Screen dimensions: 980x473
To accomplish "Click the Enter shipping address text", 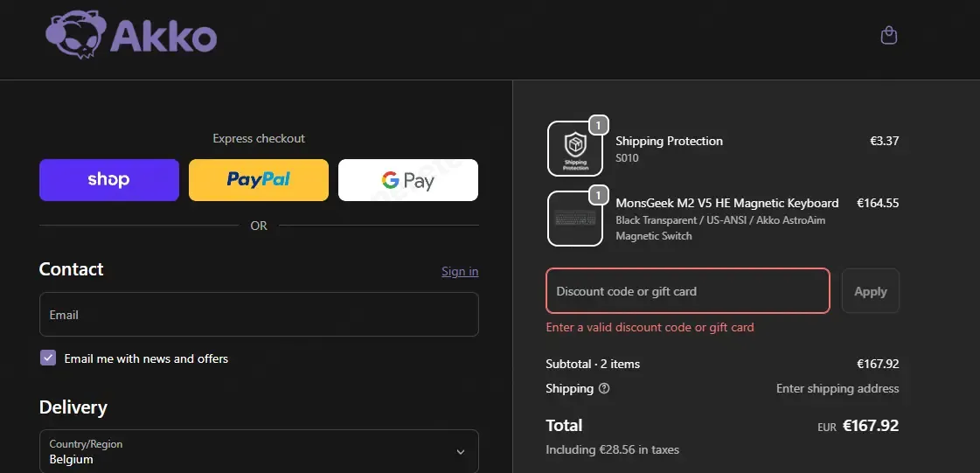I will click(838, 389).
